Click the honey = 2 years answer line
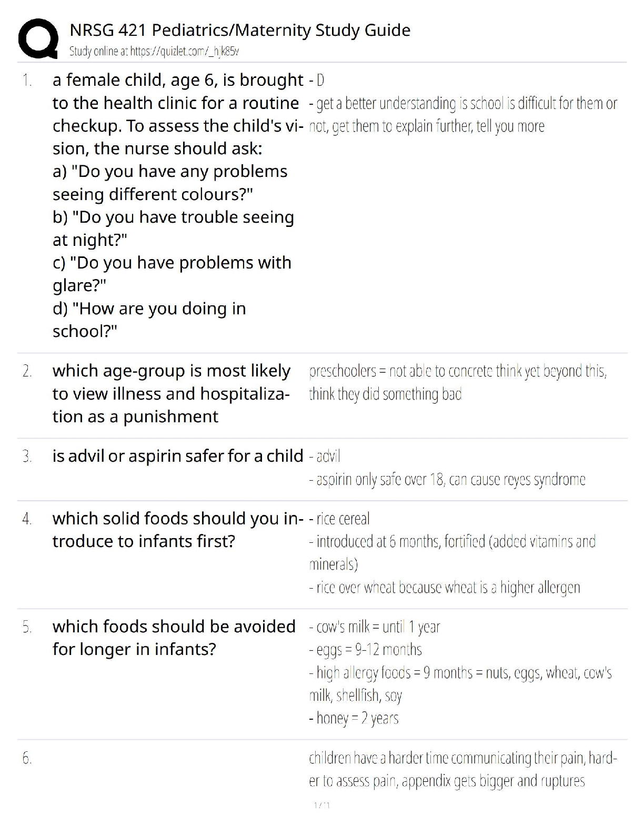Screen dimensions: 644x834 tap(354, 718)
